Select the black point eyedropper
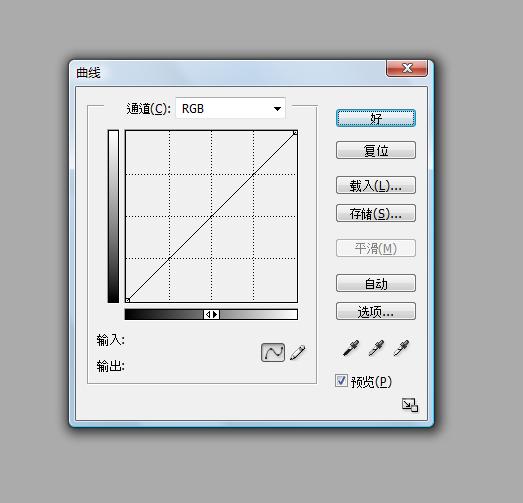This screenshot has height=503, width=523. (x=351, y=349)
